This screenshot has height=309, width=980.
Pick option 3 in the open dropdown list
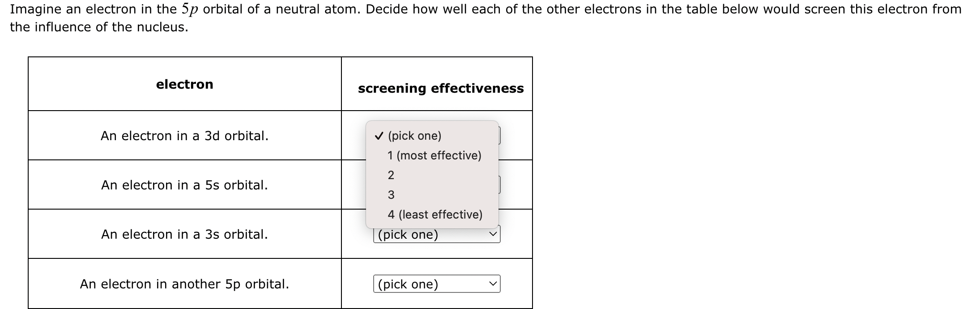391,195
